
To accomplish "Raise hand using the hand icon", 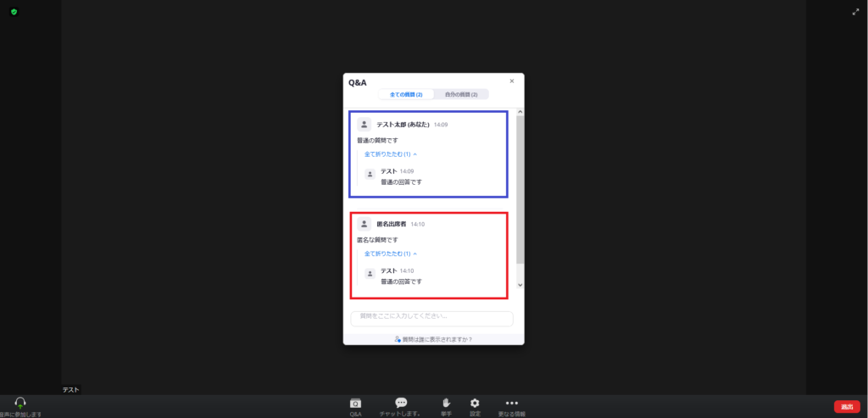I will (446, 404).
